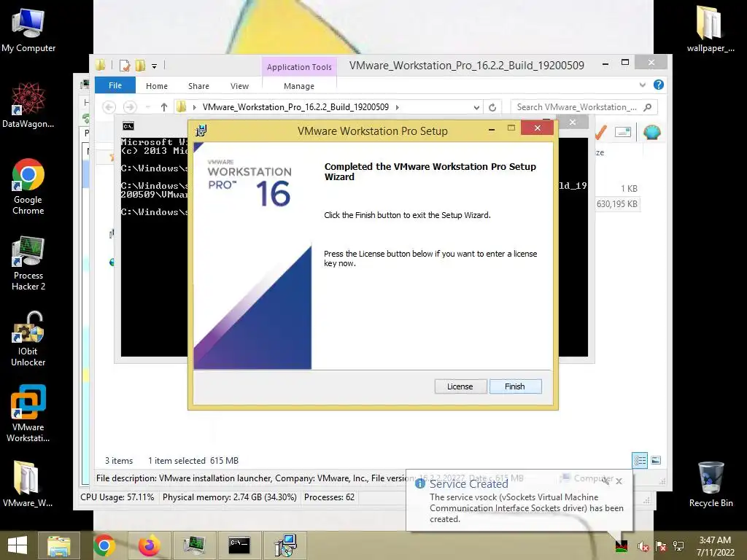Viewport: 747px width, 560px height.
Task: Click the Properties icon in Quick Access Toolbar
Action: coord(125,66)
